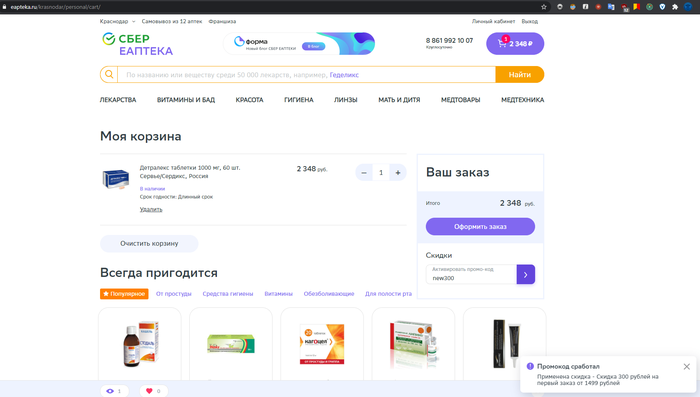Increase Детралекс quantity with plus button
This screenshot has height=397, width=700.
[x=398, y=173]
